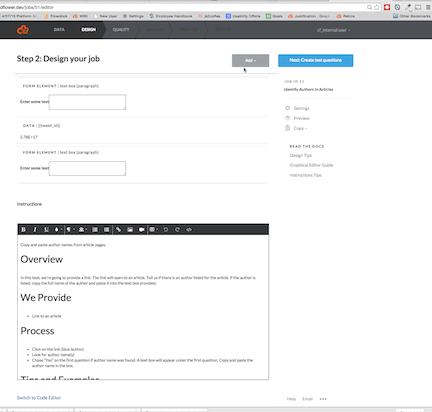This screenshot has height=412, width=432.
Task: Open the paragraph format dropdown
Action: click(70, 229)
